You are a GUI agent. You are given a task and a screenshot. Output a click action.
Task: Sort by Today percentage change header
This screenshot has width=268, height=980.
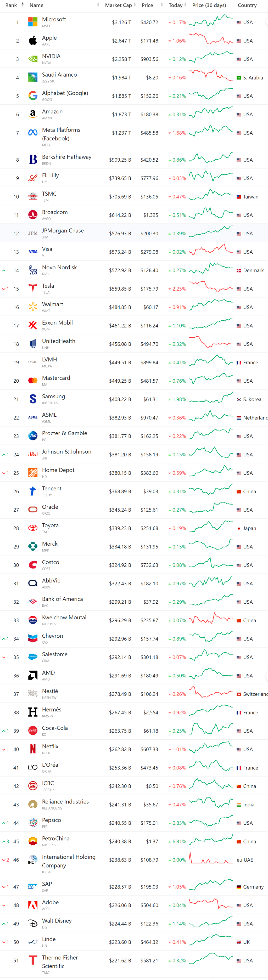pos(176,5)
